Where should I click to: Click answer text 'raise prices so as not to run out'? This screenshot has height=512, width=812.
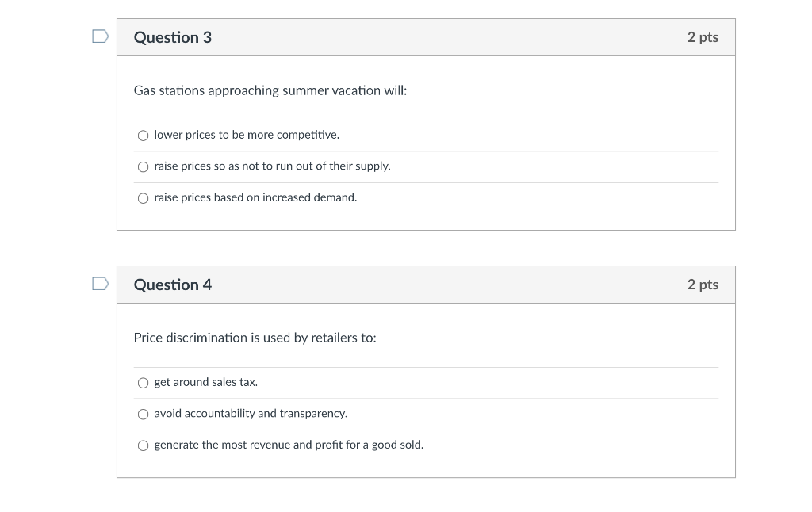pyautogui.click(x=272, y=166)
